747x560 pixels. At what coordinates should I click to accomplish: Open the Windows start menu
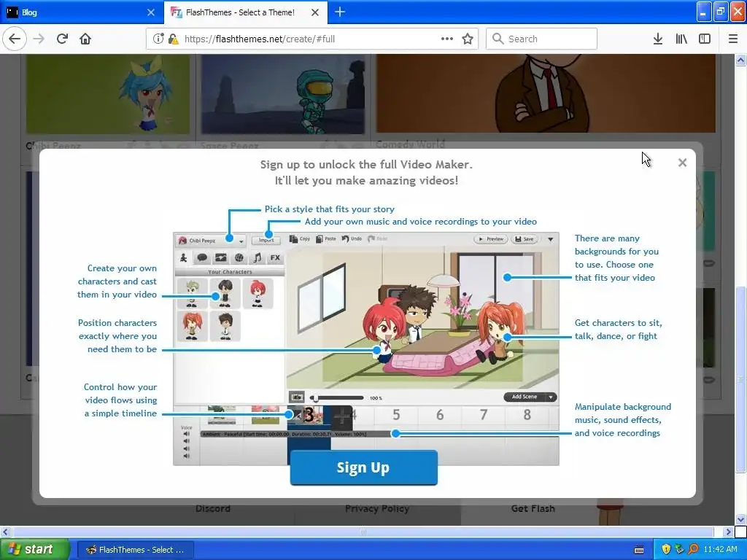tap(34, 549)
